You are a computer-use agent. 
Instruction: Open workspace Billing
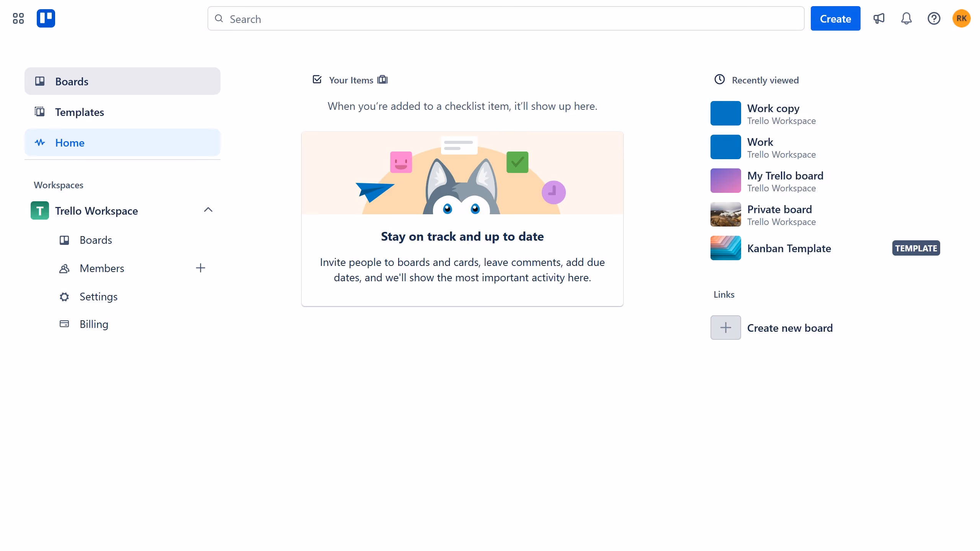pyautogui.click(x=94, y=324)
